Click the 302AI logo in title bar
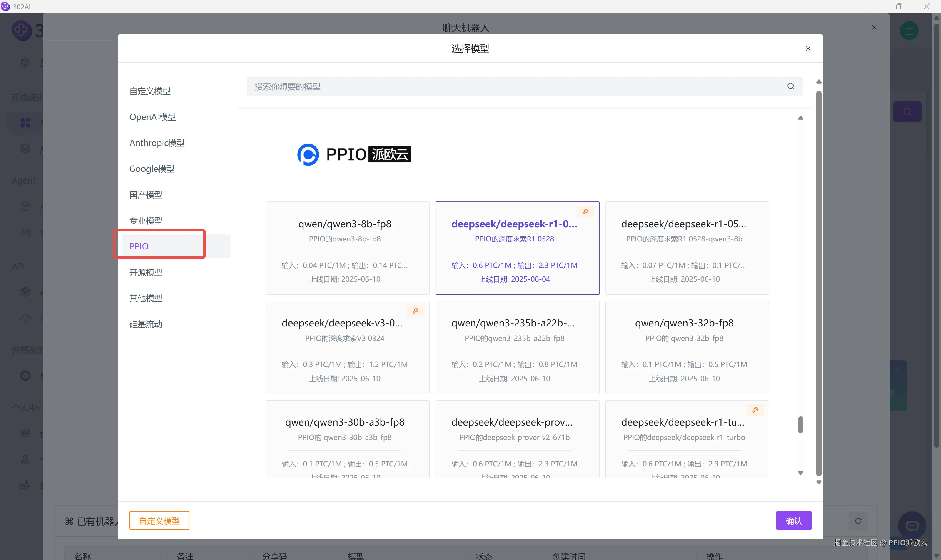 pyautogui.click(x=5, y=6)
